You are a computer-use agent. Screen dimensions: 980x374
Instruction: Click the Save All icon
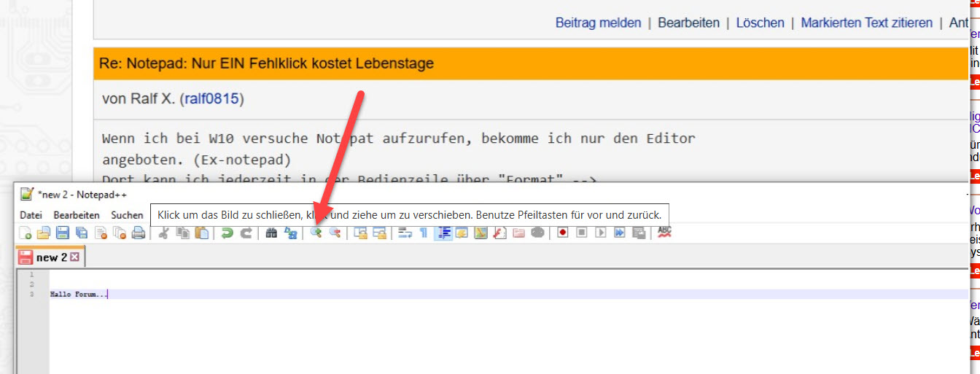[x=82, y=233]
